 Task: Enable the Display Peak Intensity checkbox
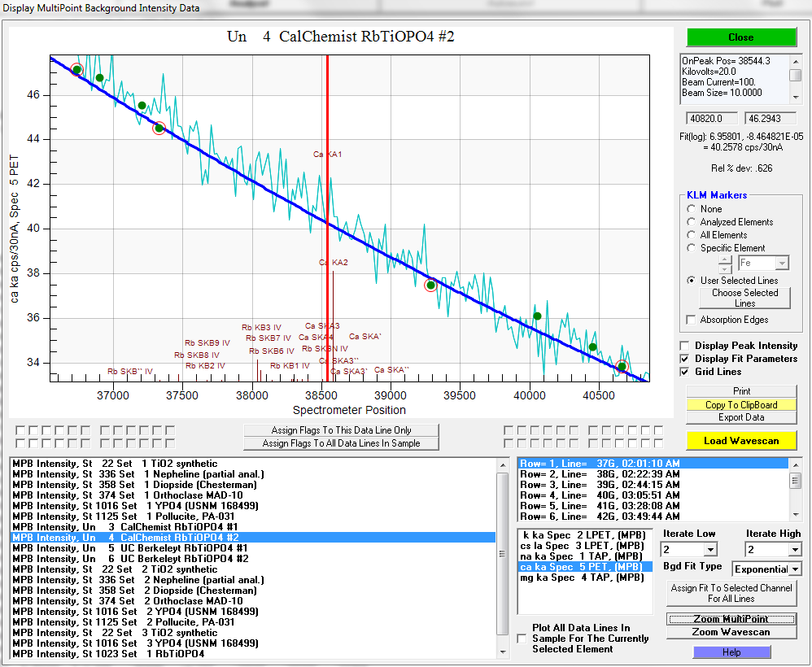pyautogui.click(x=685, y=346)
